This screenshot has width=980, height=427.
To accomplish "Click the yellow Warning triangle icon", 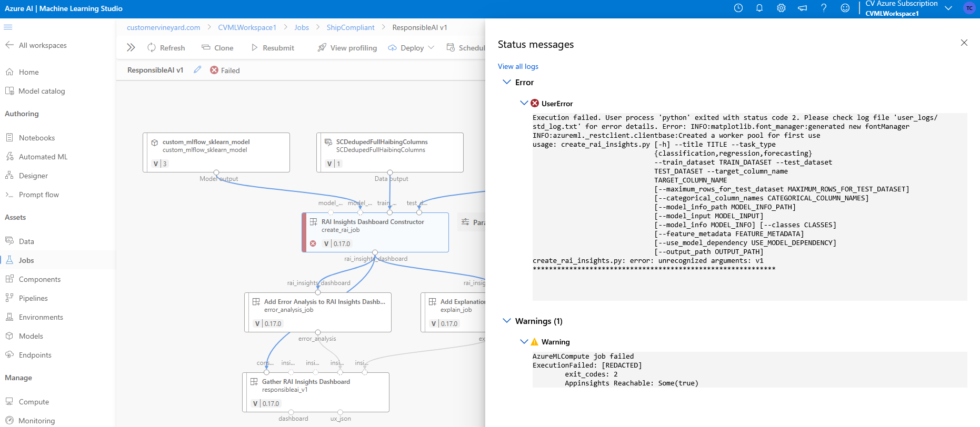I will (535, 342).
